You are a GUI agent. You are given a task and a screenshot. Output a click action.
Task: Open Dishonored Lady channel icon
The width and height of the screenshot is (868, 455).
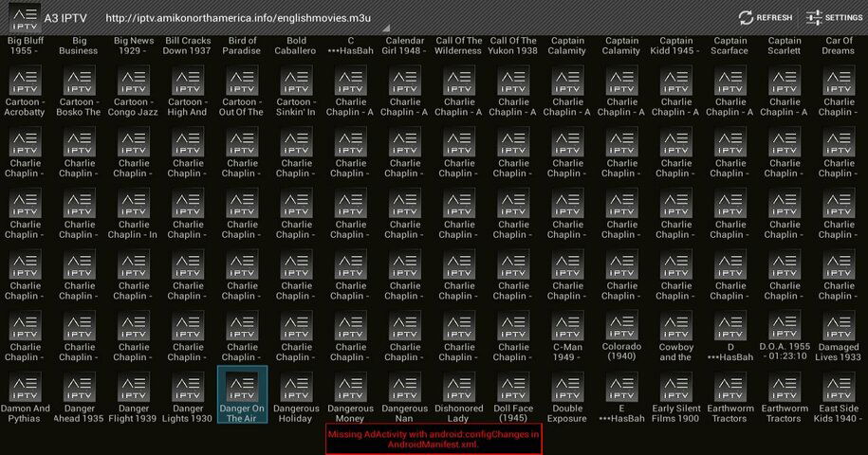tap(459, 388)
